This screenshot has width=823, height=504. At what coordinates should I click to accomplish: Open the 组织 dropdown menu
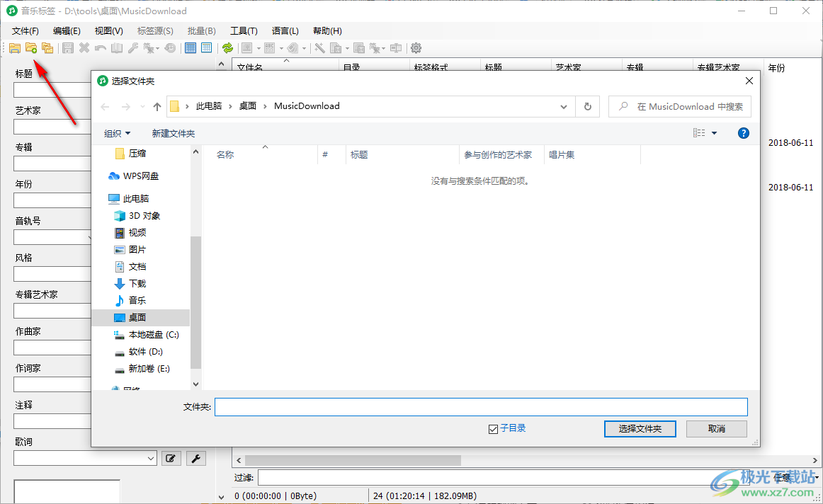116,133
